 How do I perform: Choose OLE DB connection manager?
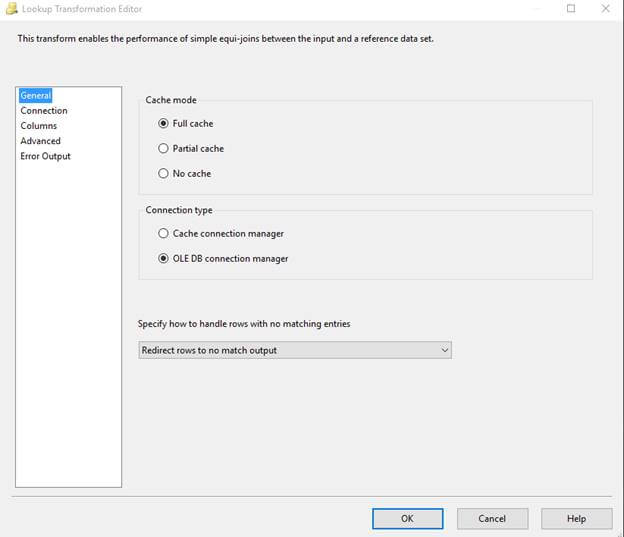click(163, 259)
